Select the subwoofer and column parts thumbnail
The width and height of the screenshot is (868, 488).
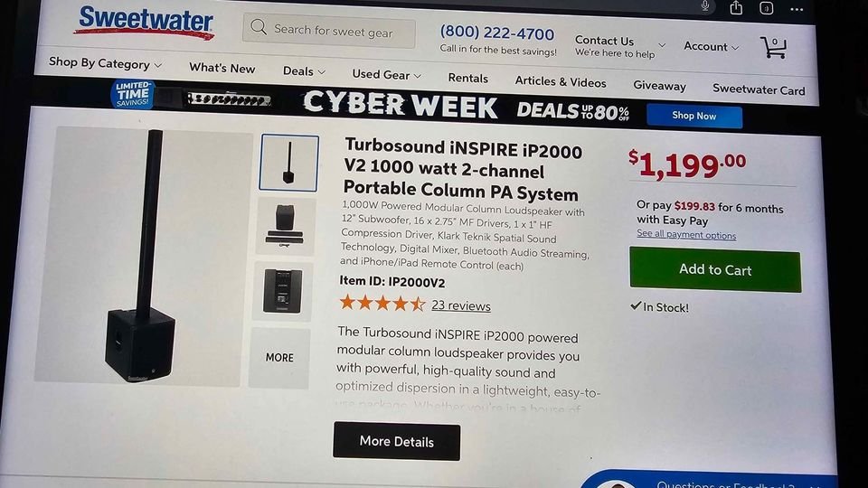click(x=285, y=226)
